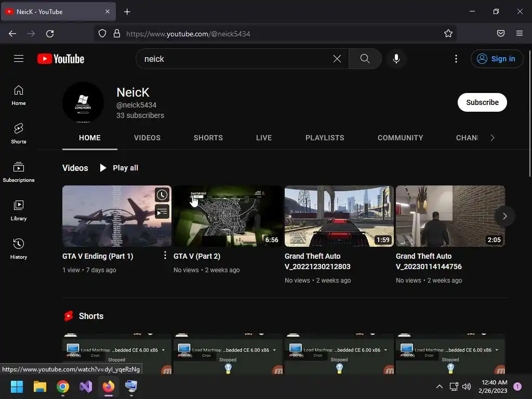Switch to the SHORTS tab

208,138
